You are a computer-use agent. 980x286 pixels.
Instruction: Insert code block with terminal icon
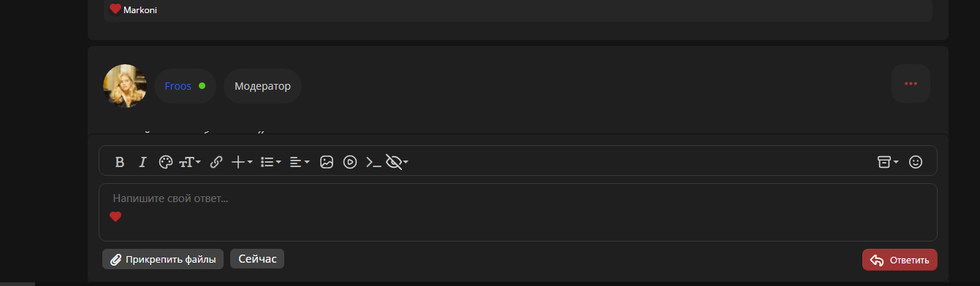373,162
